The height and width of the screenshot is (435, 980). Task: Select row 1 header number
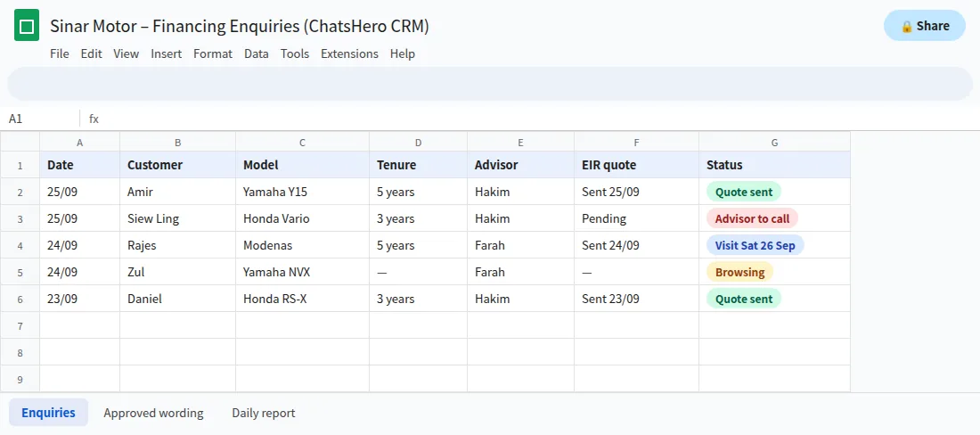tap(20, 165)
